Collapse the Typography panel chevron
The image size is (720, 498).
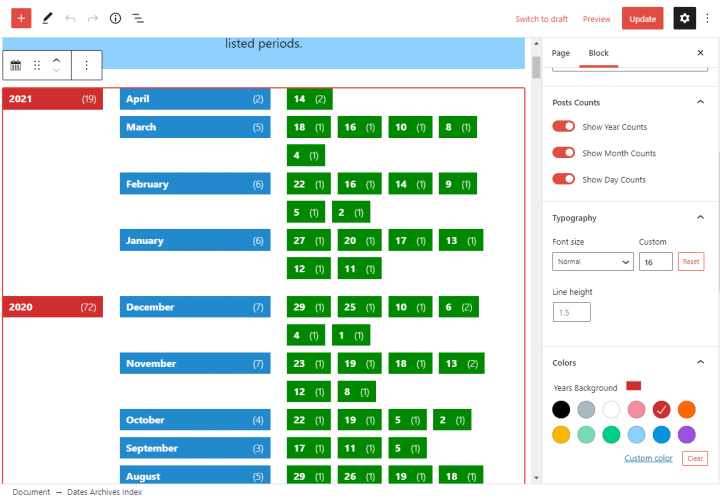tap(700, 217)
